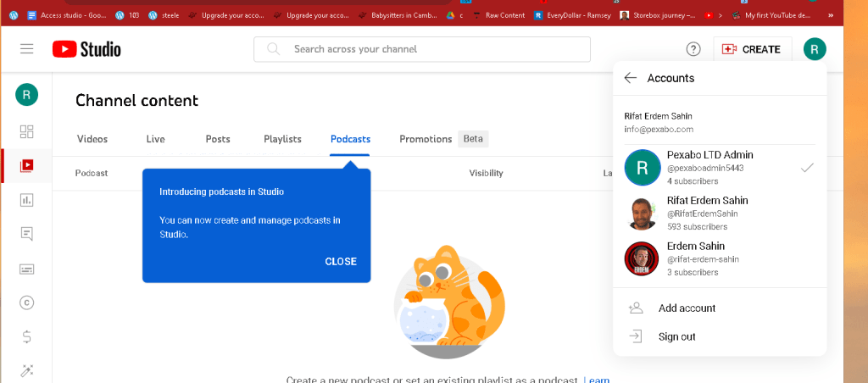868x383 pixels.
Task: Open the Access studio bookmark
Action: [68, 15]
